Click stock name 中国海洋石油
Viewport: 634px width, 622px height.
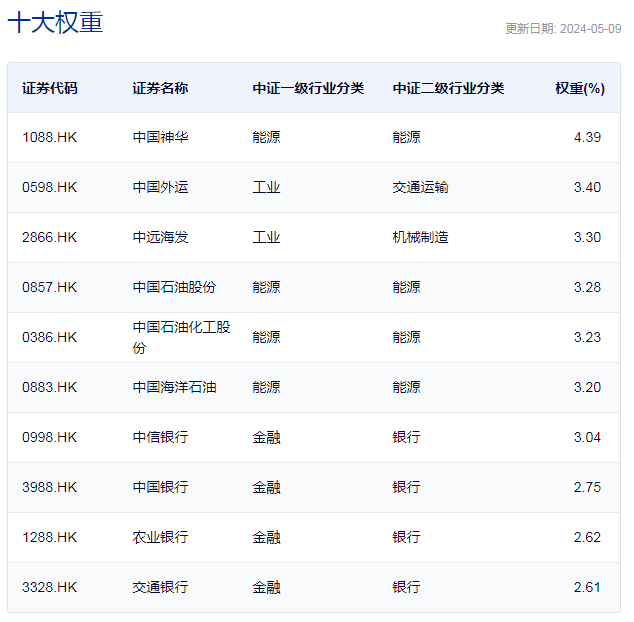tap(174, 387)
